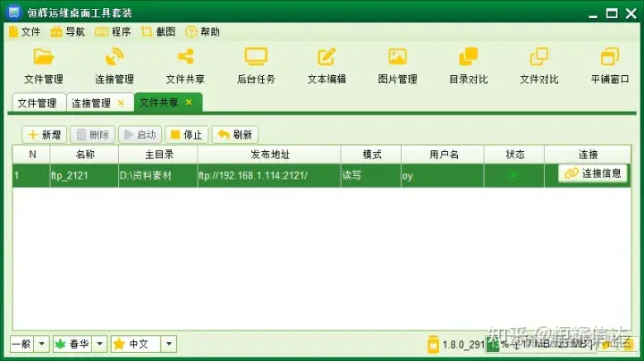Open the 导航 menu

point(67,31)
